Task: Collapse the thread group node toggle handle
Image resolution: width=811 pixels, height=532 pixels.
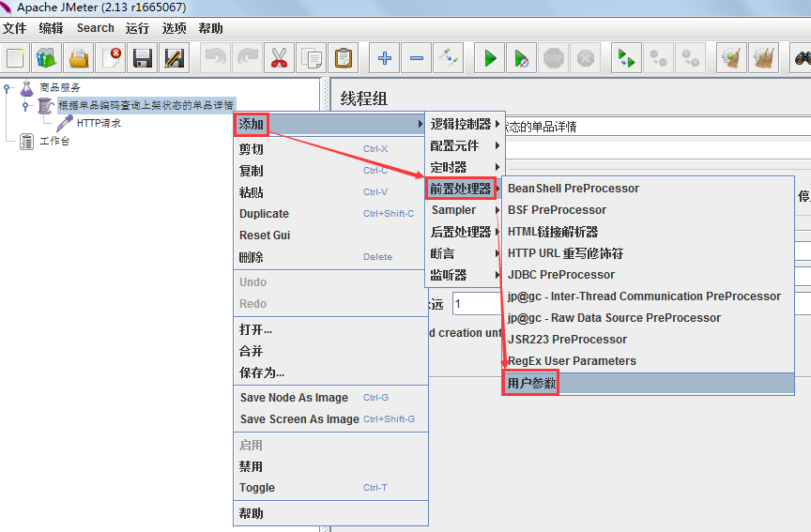Action: [26, 105]
